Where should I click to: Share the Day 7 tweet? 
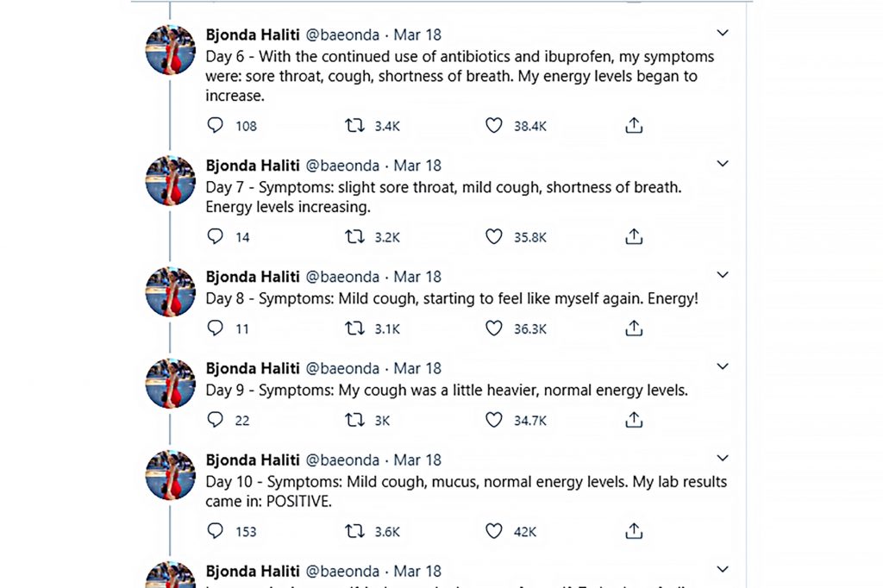tap(634, 236)
